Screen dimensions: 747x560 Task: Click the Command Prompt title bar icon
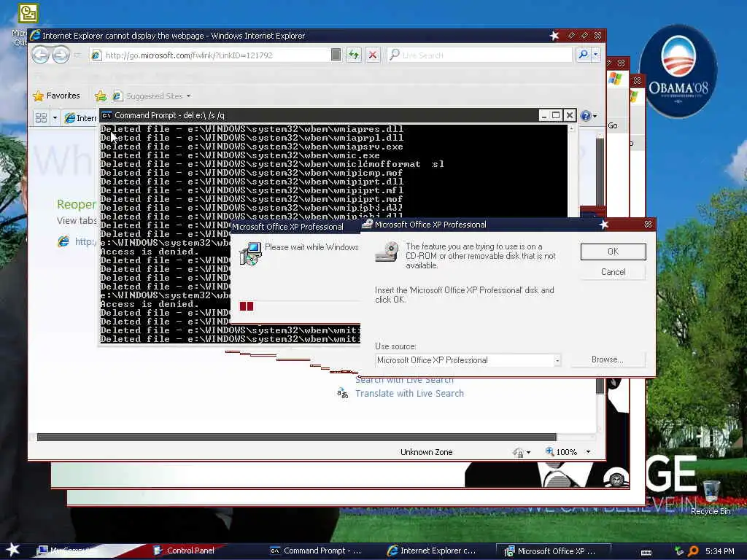pyautogui.click(x=107, y=115)
